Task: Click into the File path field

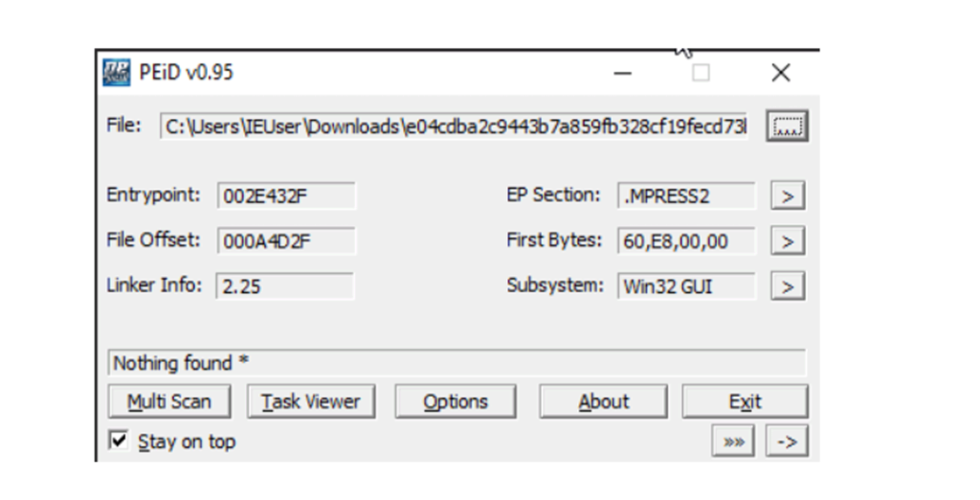Action: pos(454,126)
